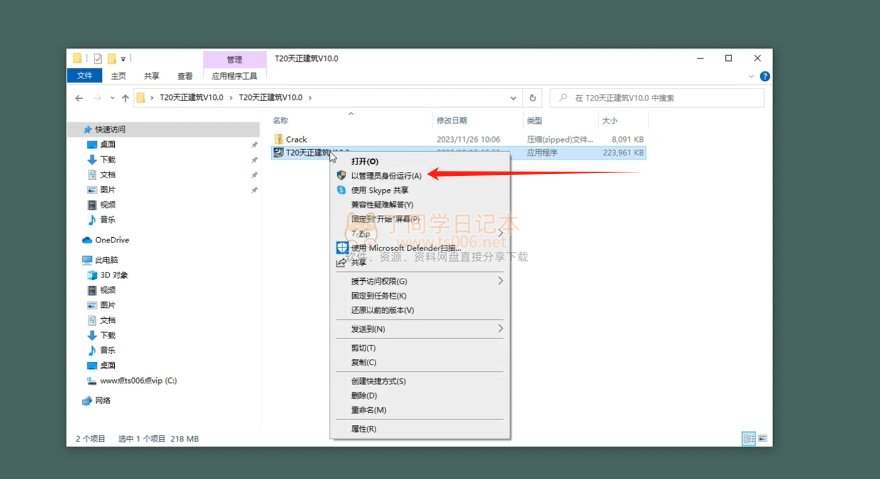Switch to the 查看 ribbon tab

pos(185,76)
